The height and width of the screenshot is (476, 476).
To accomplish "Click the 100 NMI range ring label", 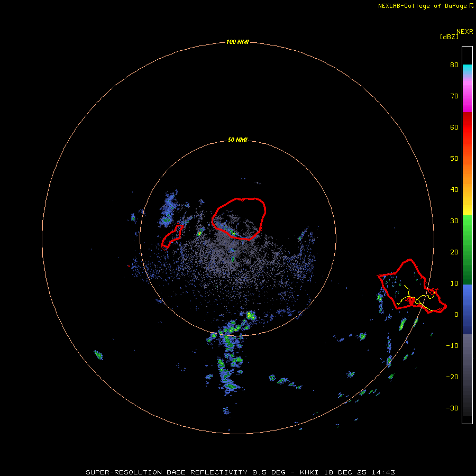I will [x=237, y=42].
